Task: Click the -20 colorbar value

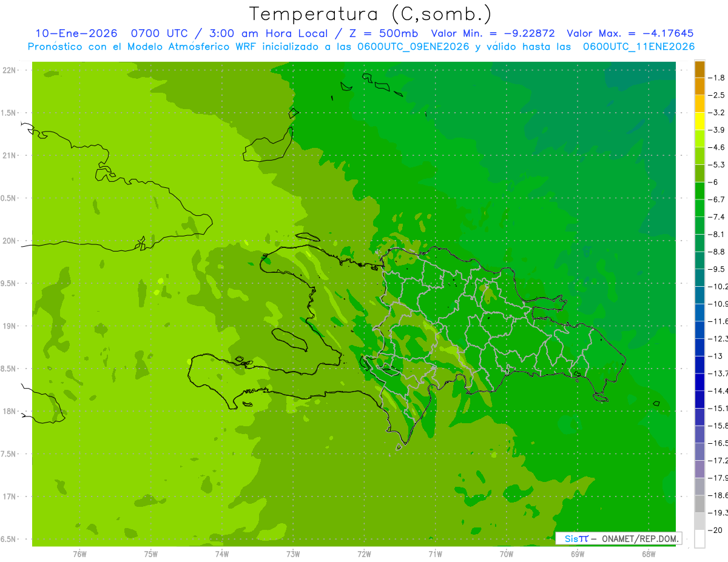Action: 715,530
